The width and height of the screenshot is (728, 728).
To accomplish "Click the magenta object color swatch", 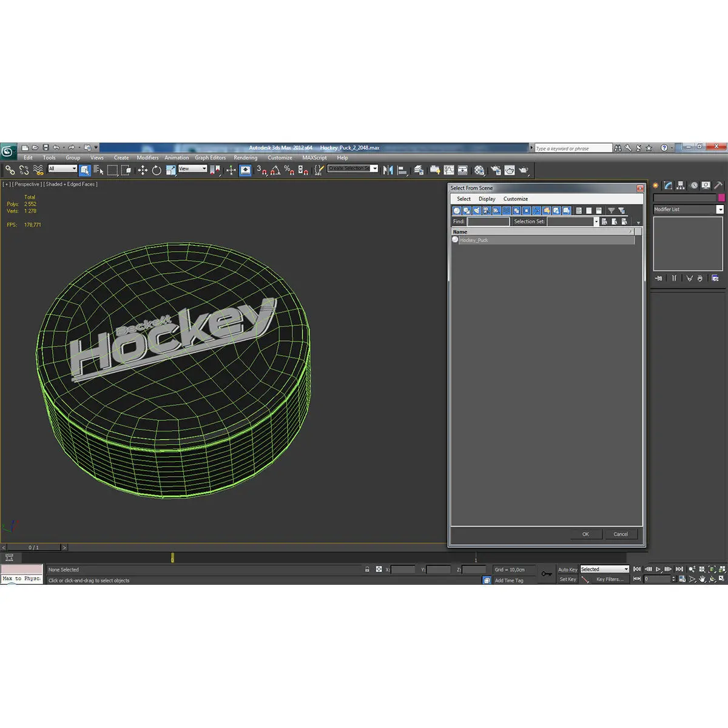I will pos(721,198).
